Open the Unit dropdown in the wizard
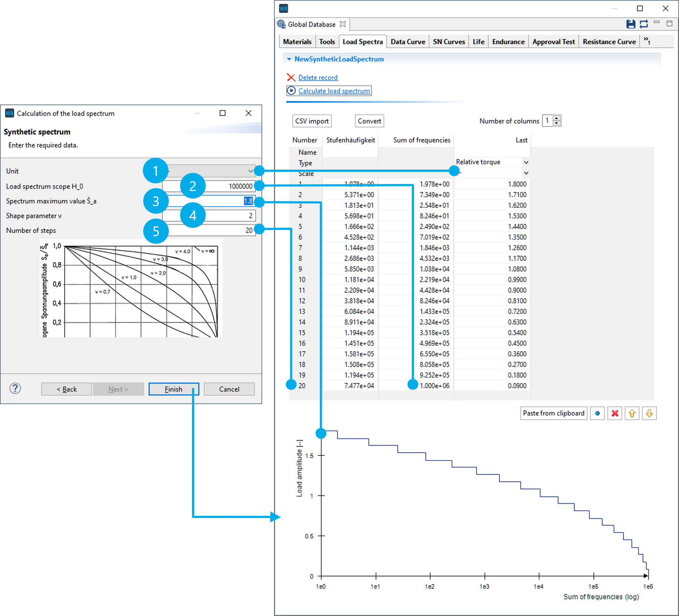Image resolution: width=679 pixels, height=616 pixels. 251,171
